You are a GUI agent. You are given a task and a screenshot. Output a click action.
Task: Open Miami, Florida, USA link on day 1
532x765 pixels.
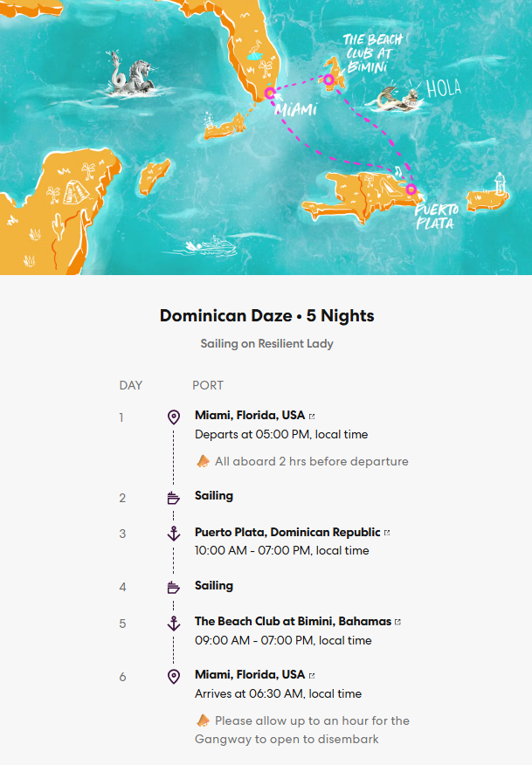point(250,415)
